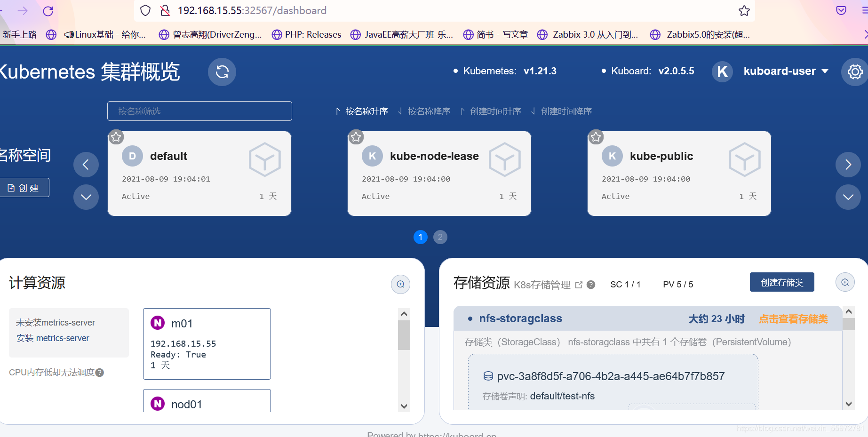The width and height of the screenshot is (868, 437).
Task: Open the nfs-storagclass storage class row
Action: [x=648, y=318]
